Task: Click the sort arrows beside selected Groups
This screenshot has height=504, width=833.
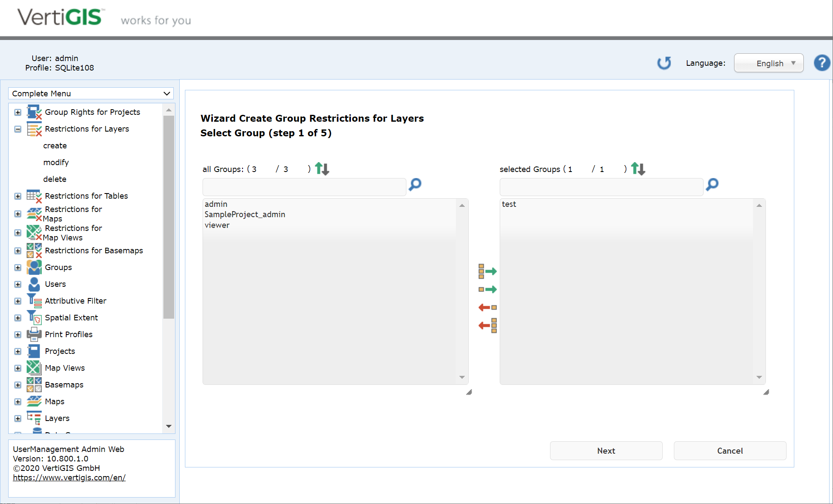Action: pyautogui.click(x=638, y=169)
